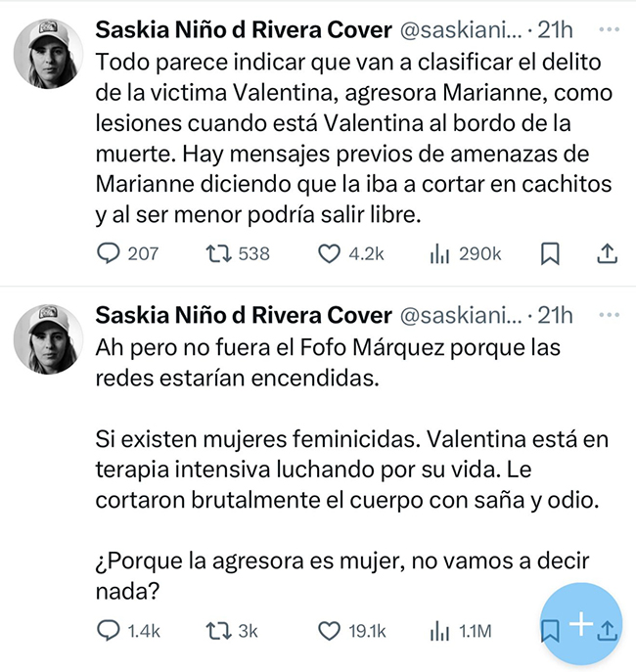Like the first tweet with 4.2k likes
Screen dimensions: 636x672
click(x=330, y=254)
